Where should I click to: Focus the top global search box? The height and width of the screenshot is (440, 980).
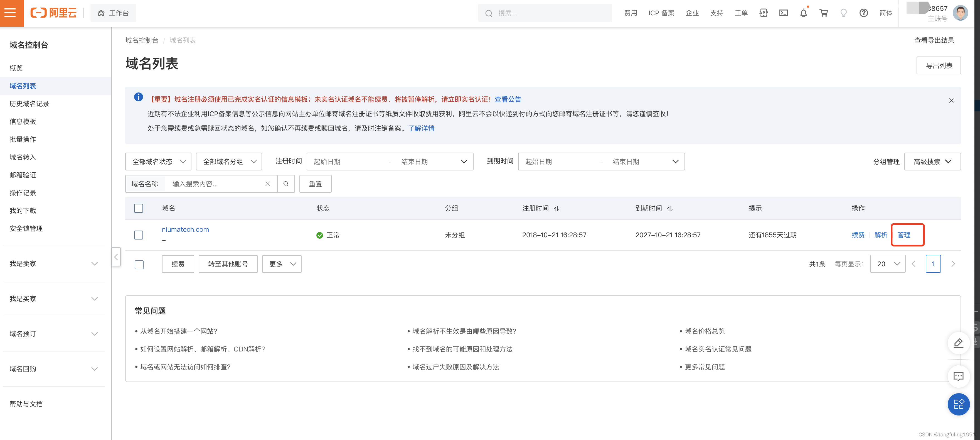click(x=545, y=13)
